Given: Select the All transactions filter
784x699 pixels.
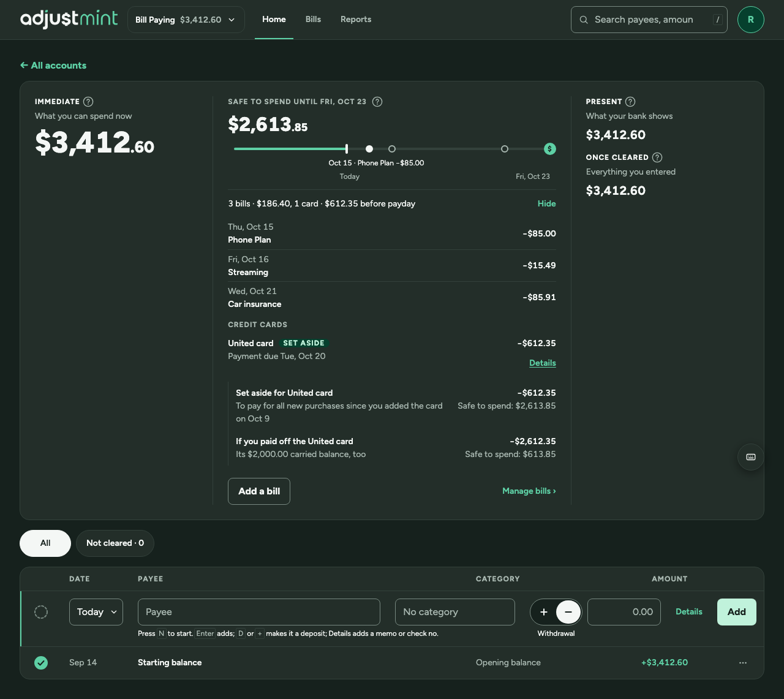Looking at the screenshot, I should tap(45, 543).
